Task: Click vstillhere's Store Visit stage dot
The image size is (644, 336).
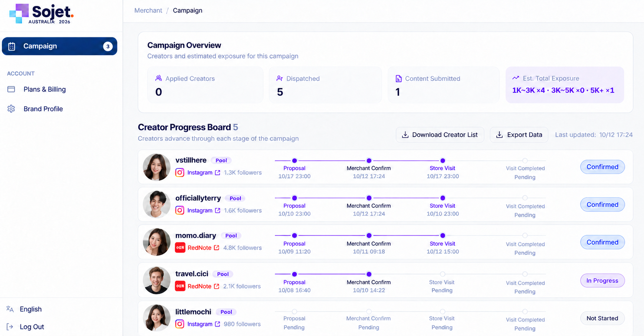Action: tap(443, 161)
